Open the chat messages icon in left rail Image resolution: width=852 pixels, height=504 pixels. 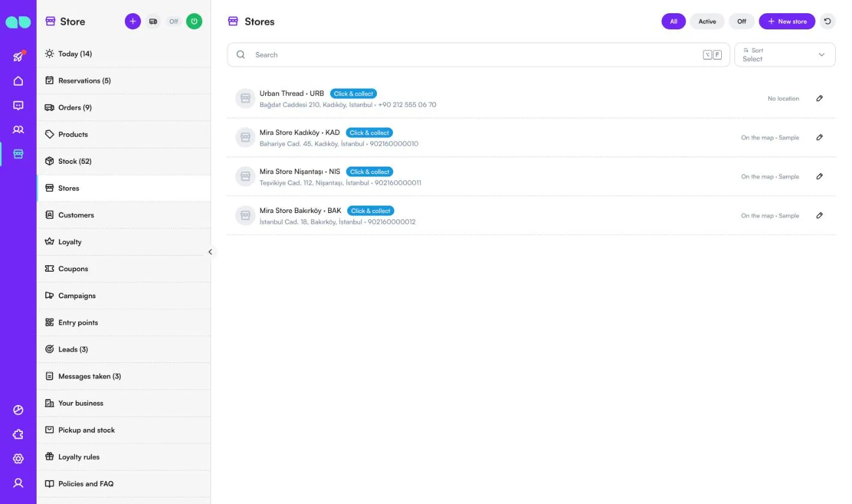pyautogui.click(x=18, y=106)
